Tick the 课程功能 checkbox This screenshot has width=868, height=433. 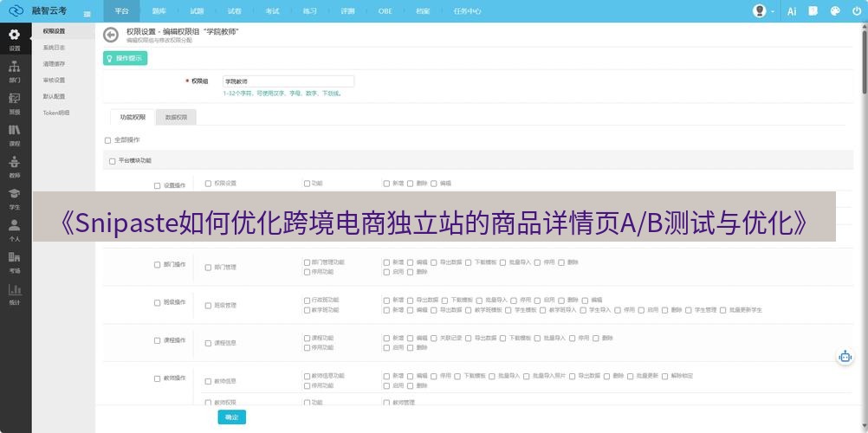[x=308, y=338]
